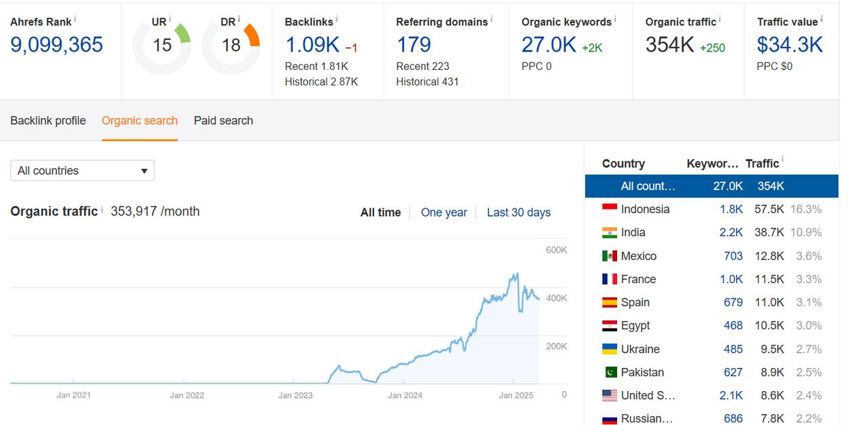Select the Organic search tab
868x425 pixels.
tap(140, 121)
